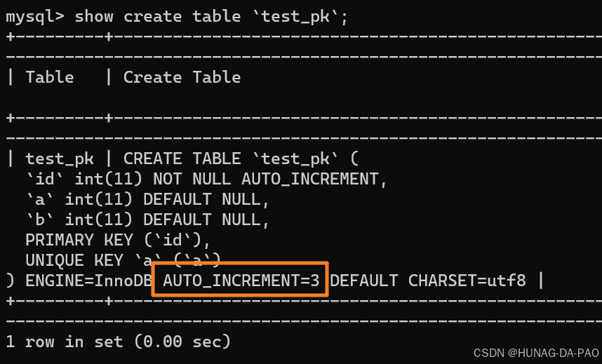
Task: Click the `b` int(11) DEFAULT NULL line
Action: [x=147, y=220]
